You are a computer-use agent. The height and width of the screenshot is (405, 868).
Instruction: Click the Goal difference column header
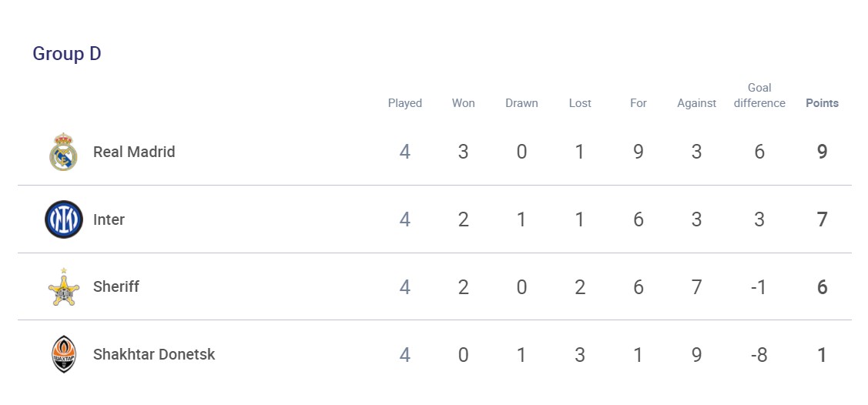(x=759, y=95)
